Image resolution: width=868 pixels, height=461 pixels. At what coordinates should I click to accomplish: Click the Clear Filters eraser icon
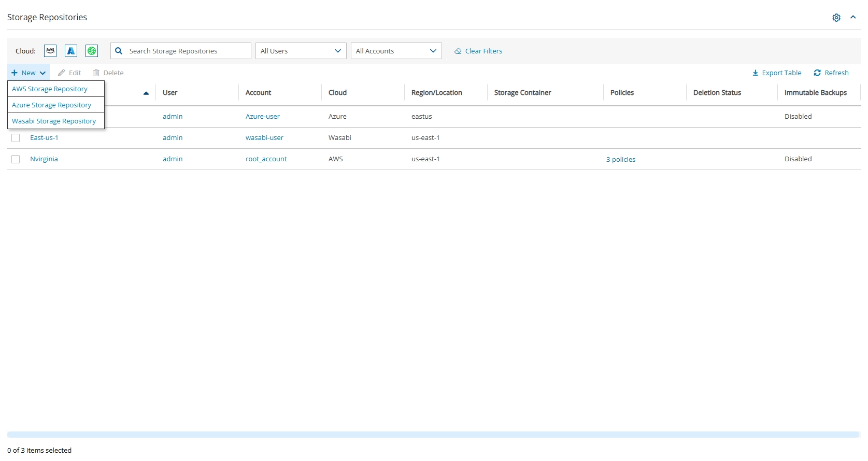click(458, 51)
